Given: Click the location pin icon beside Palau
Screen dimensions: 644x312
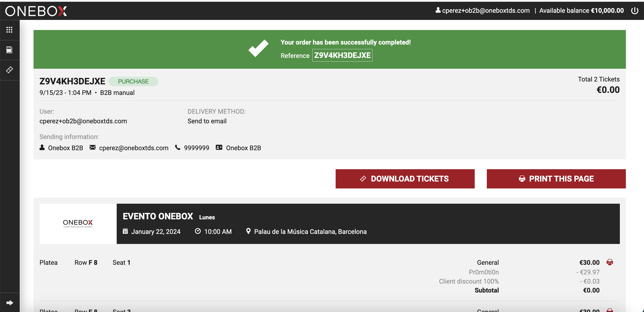Looking at the screenshot, I should (x=248, y=231).
